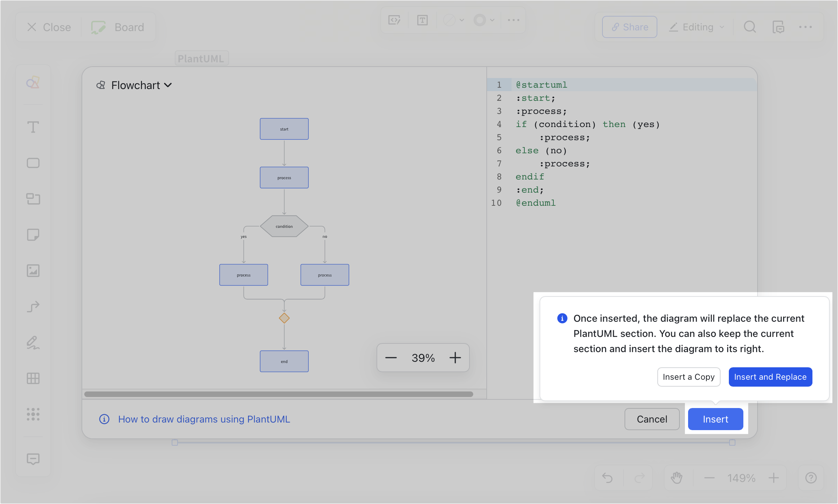Select the connector arrow tool
Image resolution: width=838 pixels, height=504 pixels.
click(x=33, y=307)
